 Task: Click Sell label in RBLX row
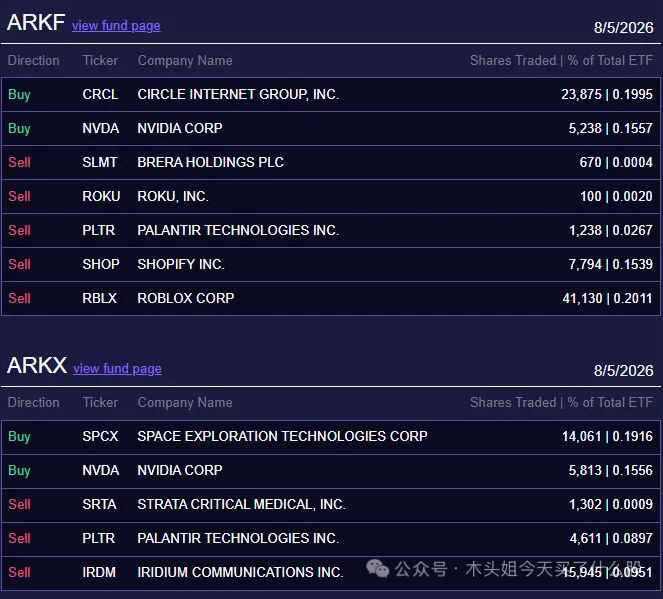coord(19,298)
